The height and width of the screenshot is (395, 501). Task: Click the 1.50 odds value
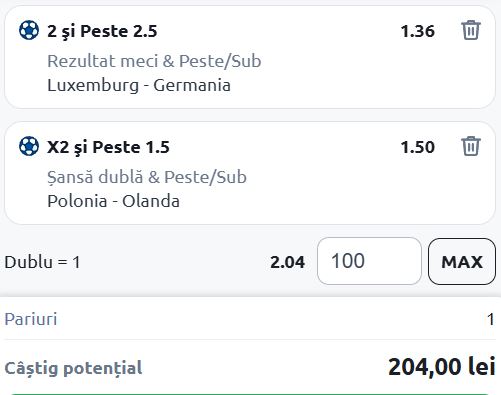point(418,147)
